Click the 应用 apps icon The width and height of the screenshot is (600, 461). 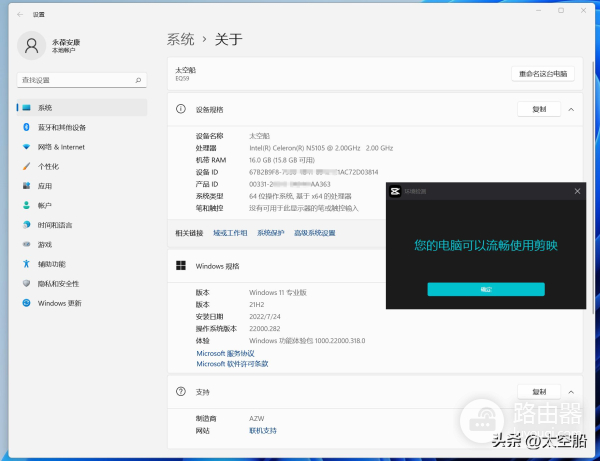click(x=26, y=186)
